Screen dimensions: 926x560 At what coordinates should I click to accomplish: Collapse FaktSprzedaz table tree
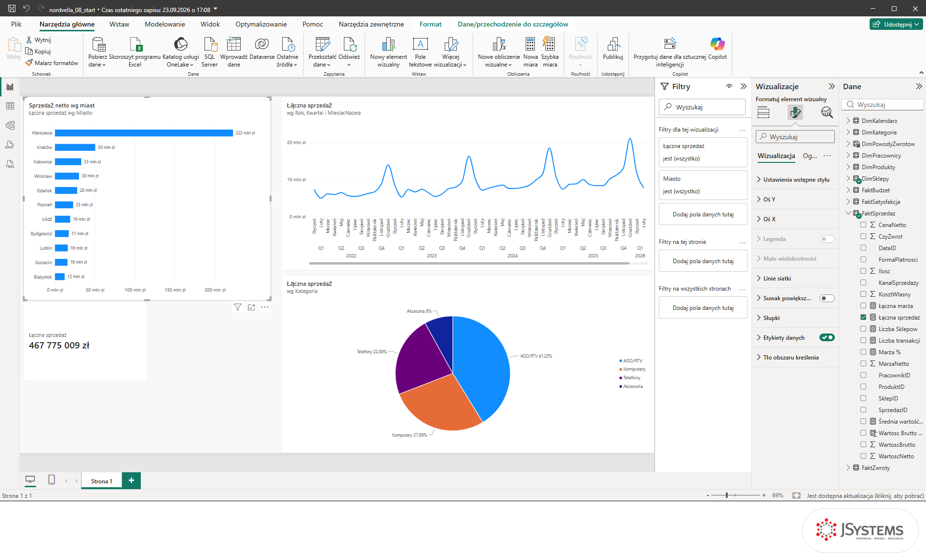click(848, 213)
